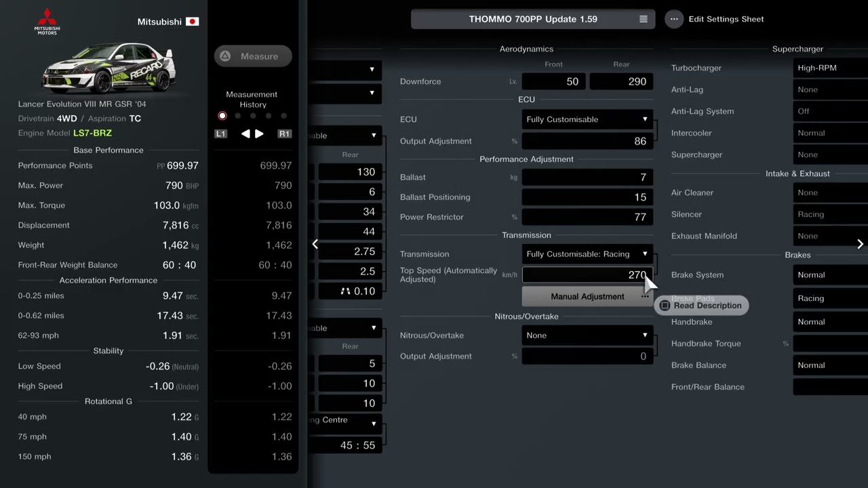Select toe value 0.10 field
The height and width of the screenshot is (488, 868).
350,291
